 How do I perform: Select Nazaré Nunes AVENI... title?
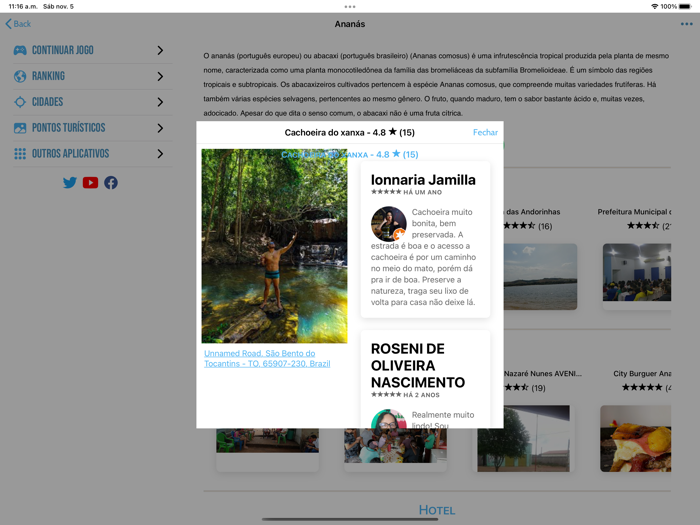point(543,373)
